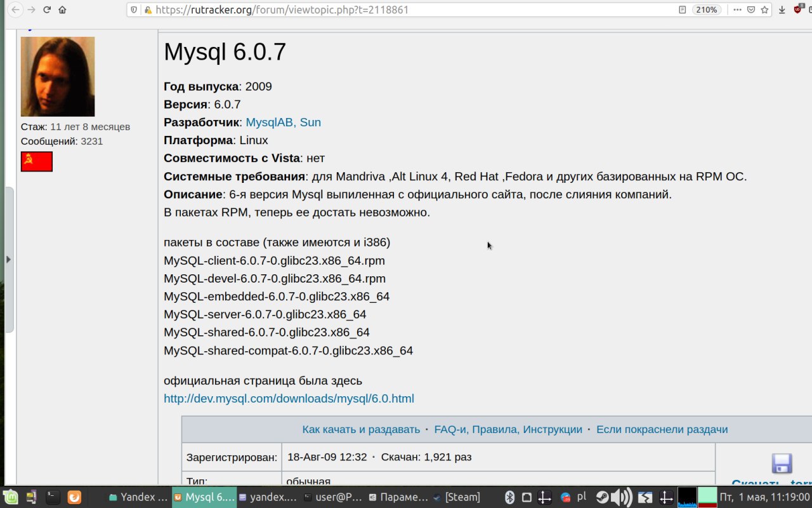Expand the sidebar with the left-edge arrow

pyautogui.click(x=8, y=259)
